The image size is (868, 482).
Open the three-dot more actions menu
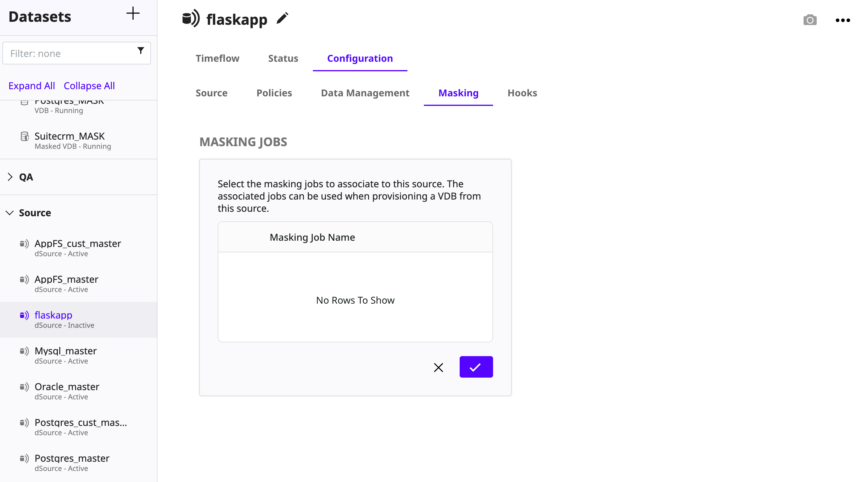[842, 20]
